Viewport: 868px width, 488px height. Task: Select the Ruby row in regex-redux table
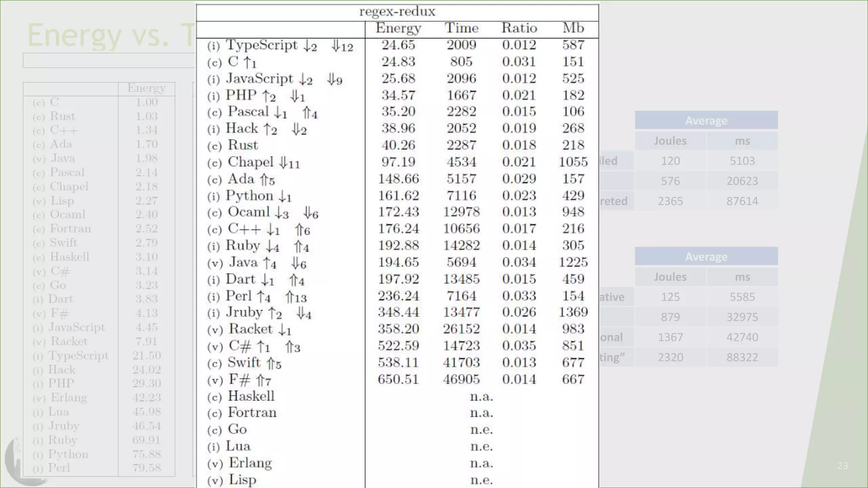pos(397,246)
